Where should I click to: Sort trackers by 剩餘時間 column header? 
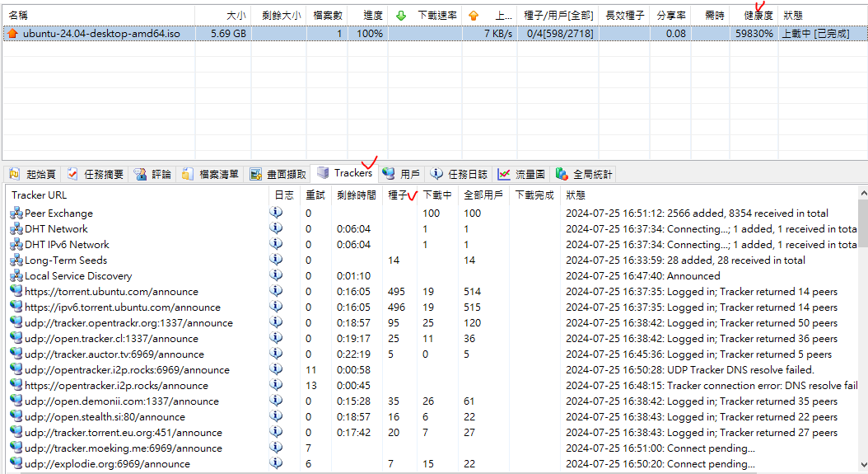(x=356, y=195)
